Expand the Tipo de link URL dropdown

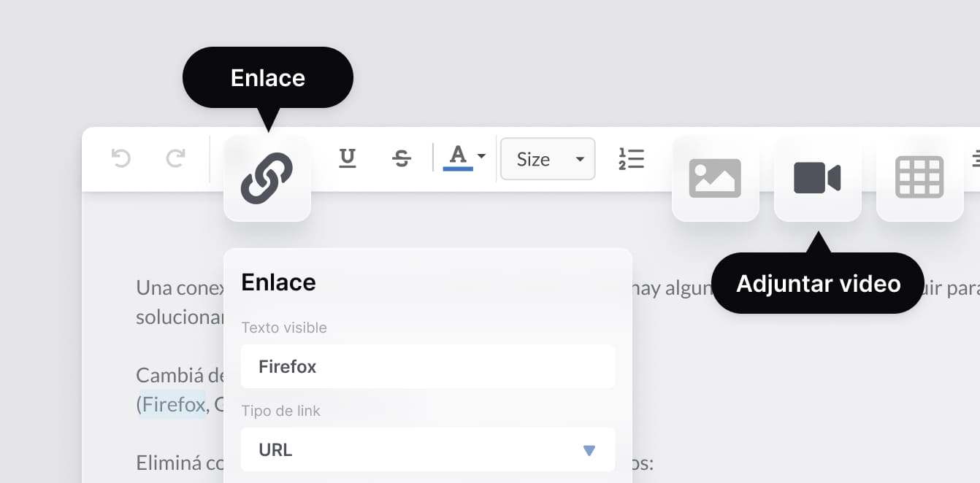pyautogui.click(x=589, y=450)
